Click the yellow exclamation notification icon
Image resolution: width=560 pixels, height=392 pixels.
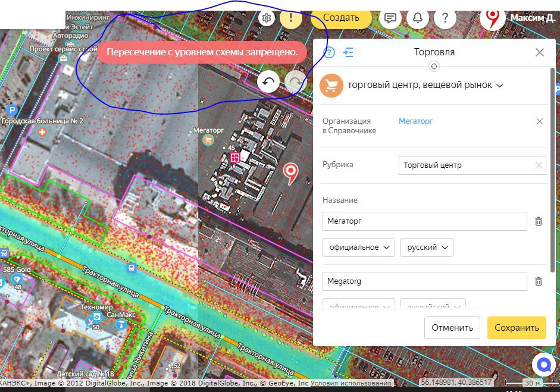pos(291,17)
